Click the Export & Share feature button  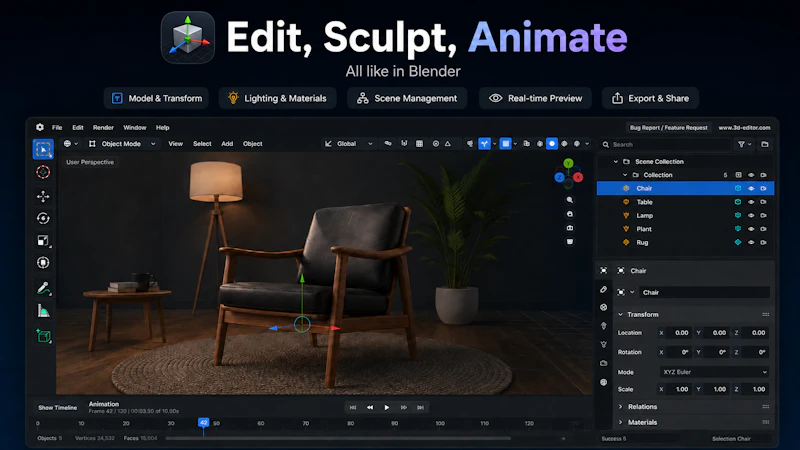point(650,98)
